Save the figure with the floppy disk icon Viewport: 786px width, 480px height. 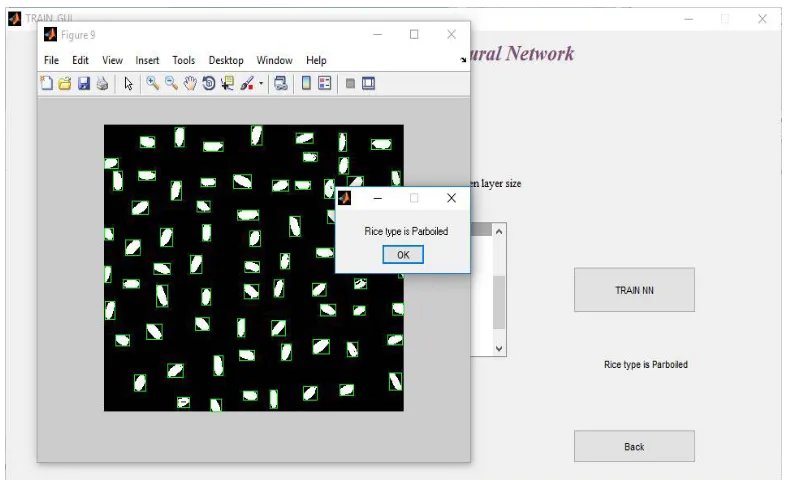click(x=84, y=83)
